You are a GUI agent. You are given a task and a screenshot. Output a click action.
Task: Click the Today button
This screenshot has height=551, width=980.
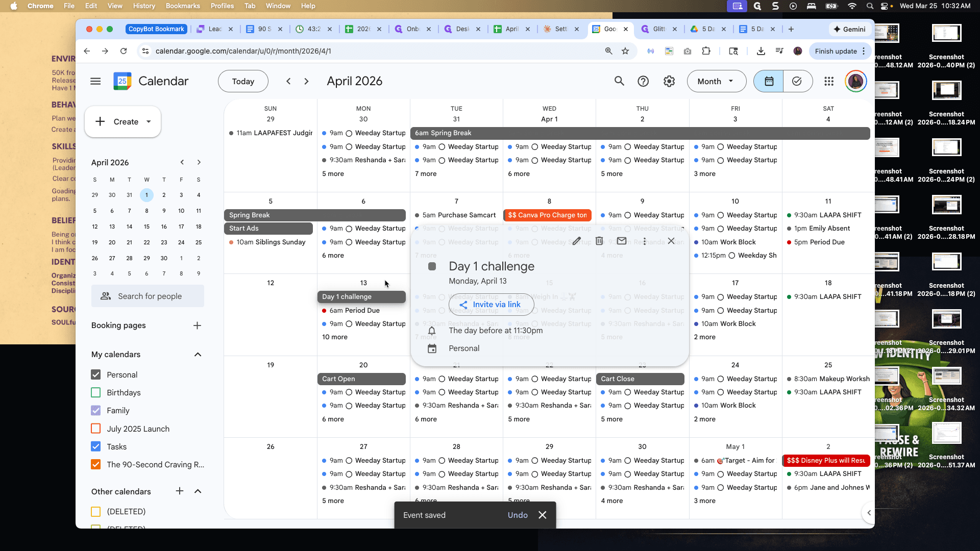(x=243, y=81)
